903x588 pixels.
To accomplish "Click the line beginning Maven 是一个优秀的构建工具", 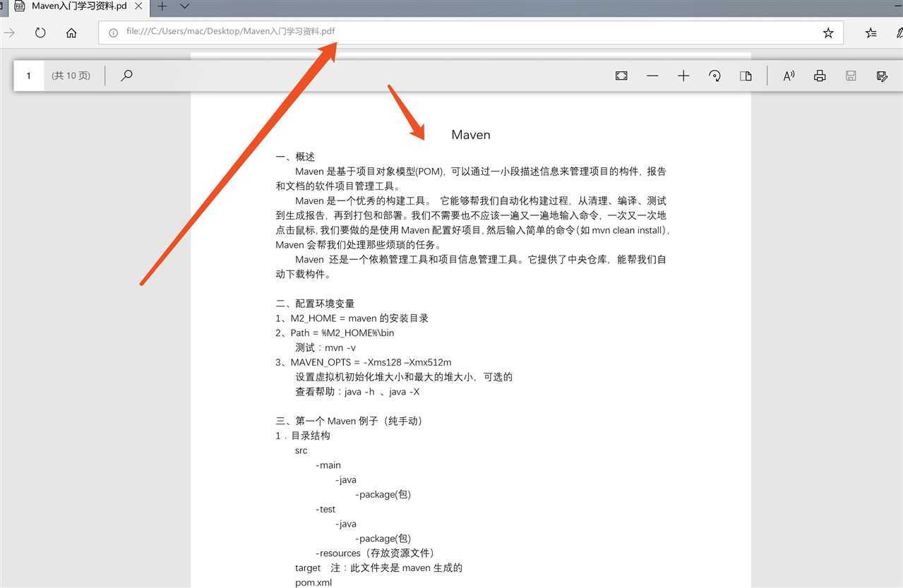I will point(481,201).
